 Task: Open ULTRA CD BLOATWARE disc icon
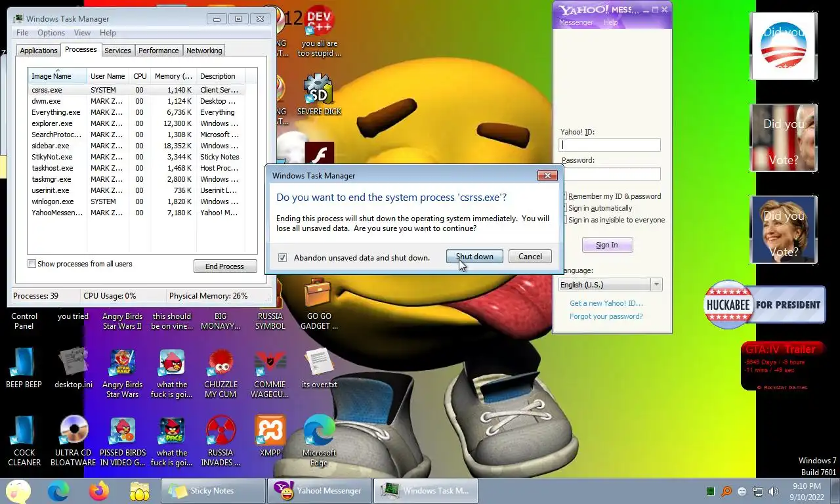(73, 441)
